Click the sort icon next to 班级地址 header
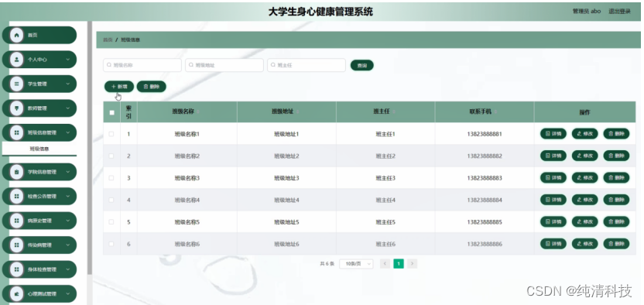The width and height of the screenshot is (644, 305). coord(298,111)
